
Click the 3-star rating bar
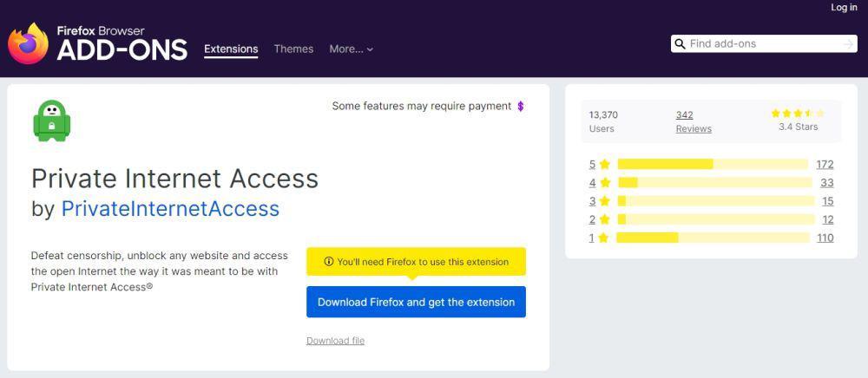[716, 200]
